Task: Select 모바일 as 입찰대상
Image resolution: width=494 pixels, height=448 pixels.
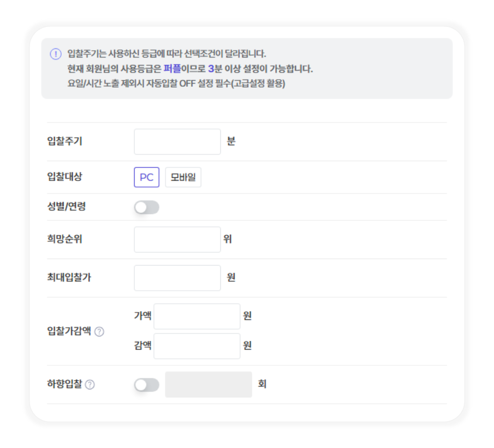Action: pyautogui.click(x=183, y=177)
